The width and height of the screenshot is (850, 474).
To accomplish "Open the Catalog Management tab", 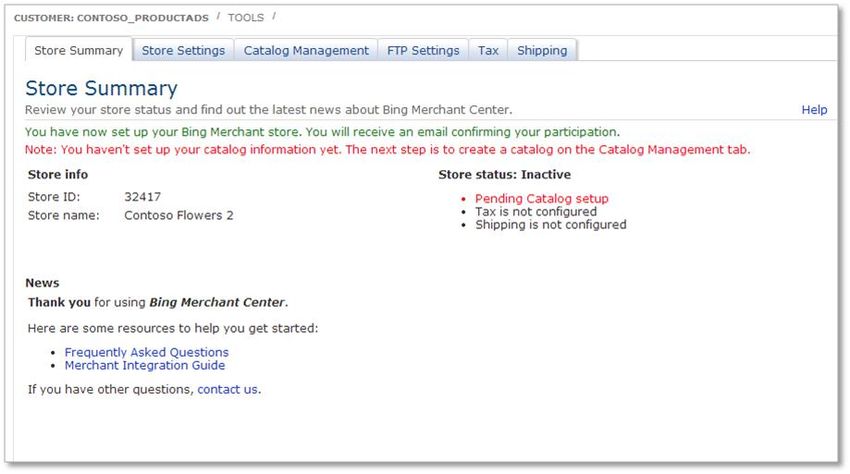I will click(306, 50).
